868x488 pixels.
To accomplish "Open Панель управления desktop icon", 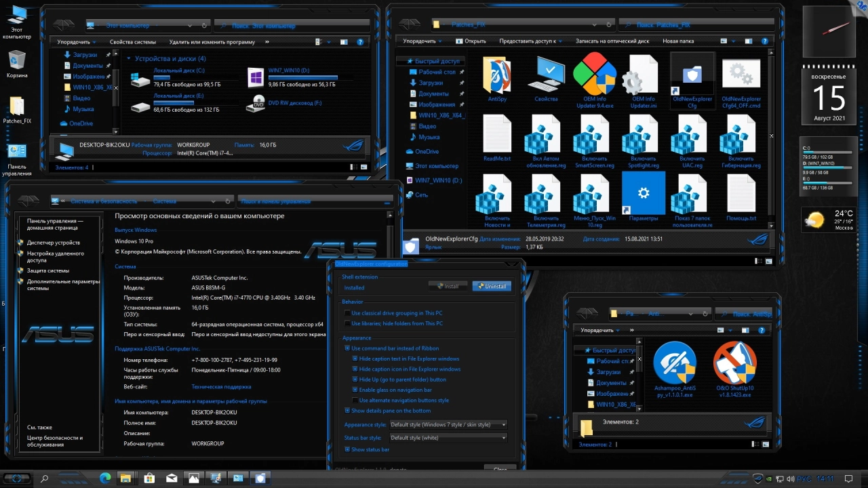I will [x=17, y=160].
